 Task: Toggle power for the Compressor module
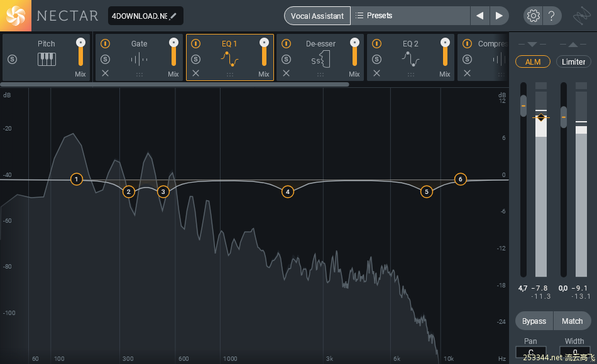point(467,44)
